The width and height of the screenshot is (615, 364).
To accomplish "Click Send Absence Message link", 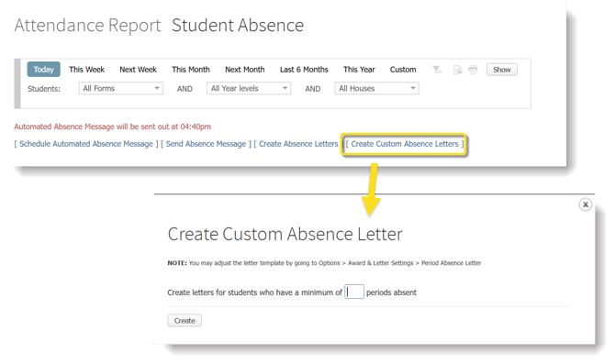I will click(206, 144).
